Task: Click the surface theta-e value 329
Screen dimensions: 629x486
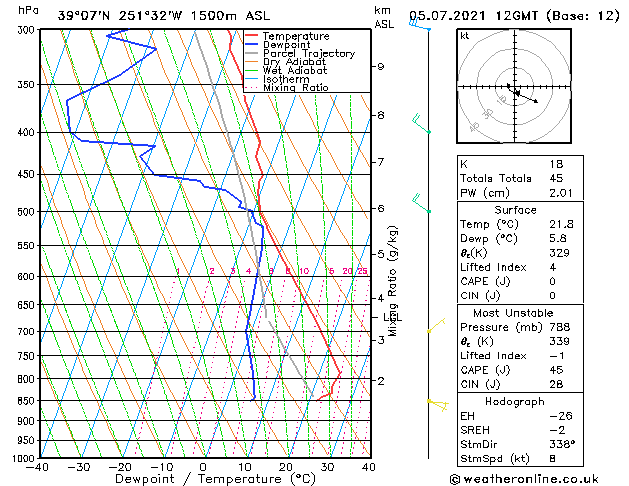Action: tap(560, 253)
